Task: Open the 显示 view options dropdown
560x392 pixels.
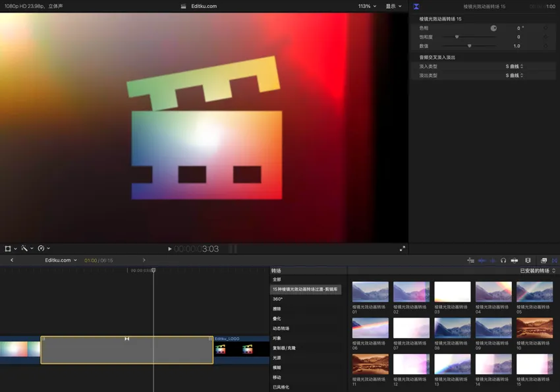Action: point(393,6)
